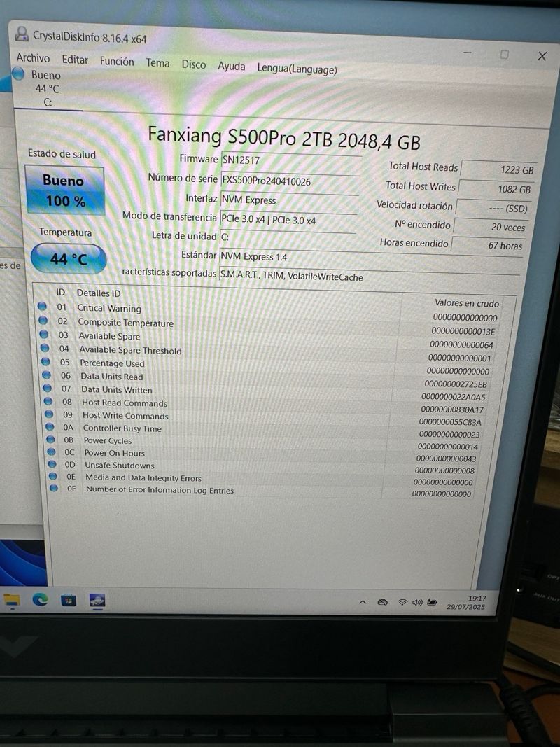The height and width of the screenshot is (747, 560).
Task: Open Microsoft Edge from the taskbar
Action: point(40,600)
